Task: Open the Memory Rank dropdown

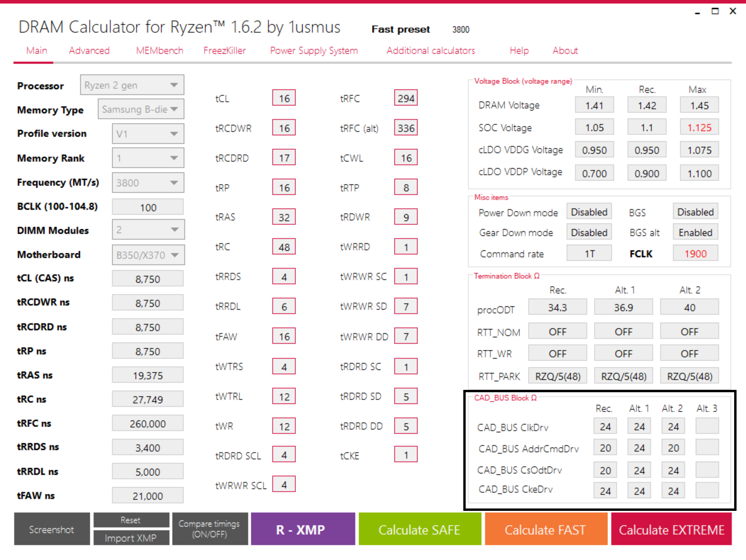Action: tap(148, 158)
